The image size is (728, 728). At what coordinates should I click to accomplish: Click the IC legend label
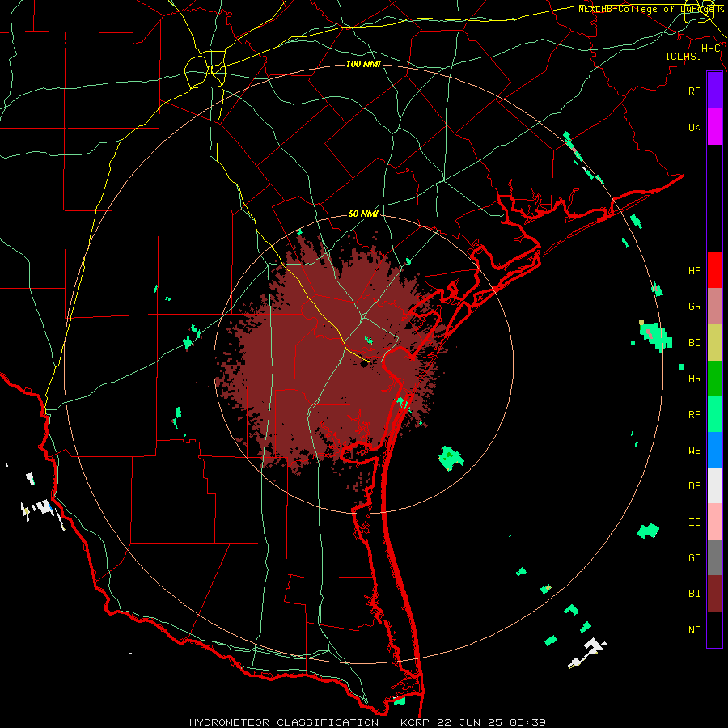[694, 523]
